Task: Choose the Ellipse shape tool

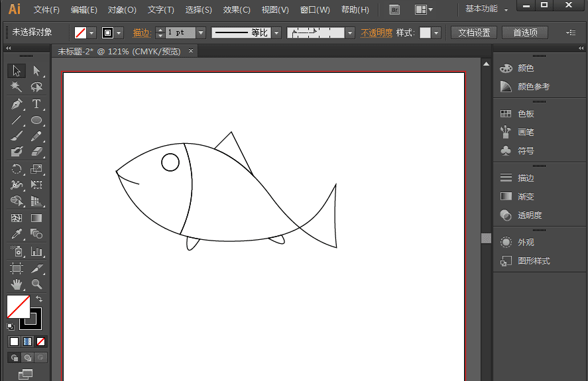Action: (x=36, y=120)
